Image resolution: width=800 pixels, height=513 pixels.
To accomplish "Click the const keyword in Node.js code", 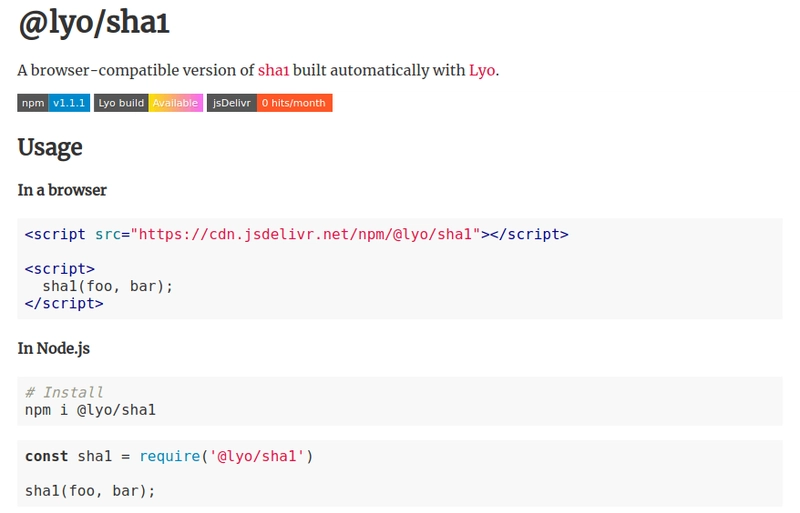I will [47, 456].
